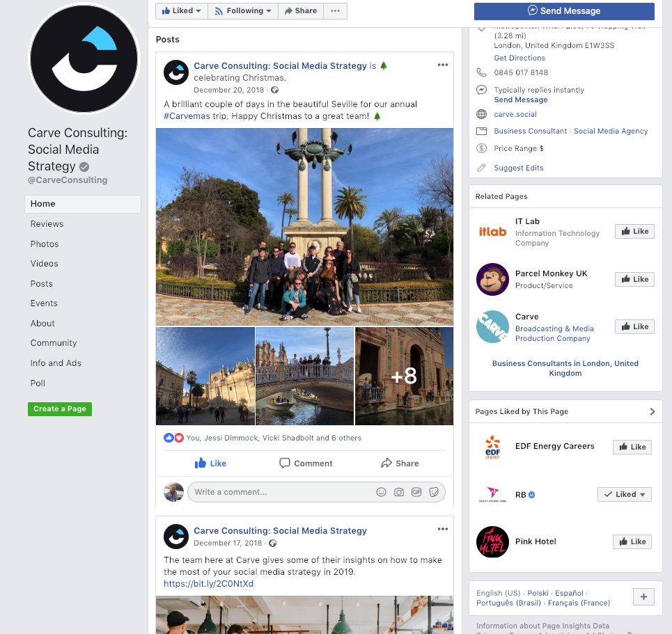The width and height of the screenshot is (672, 634).
Task: Focus the Write a comment field
Action: coord(316,492)
